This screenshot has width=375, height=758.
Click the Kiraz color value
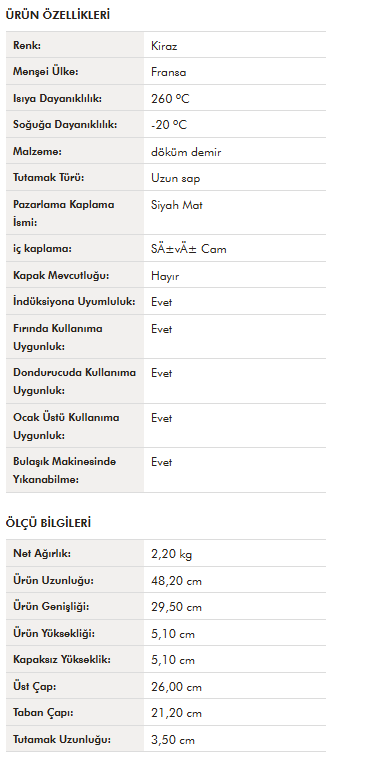(x=164, y=46)
